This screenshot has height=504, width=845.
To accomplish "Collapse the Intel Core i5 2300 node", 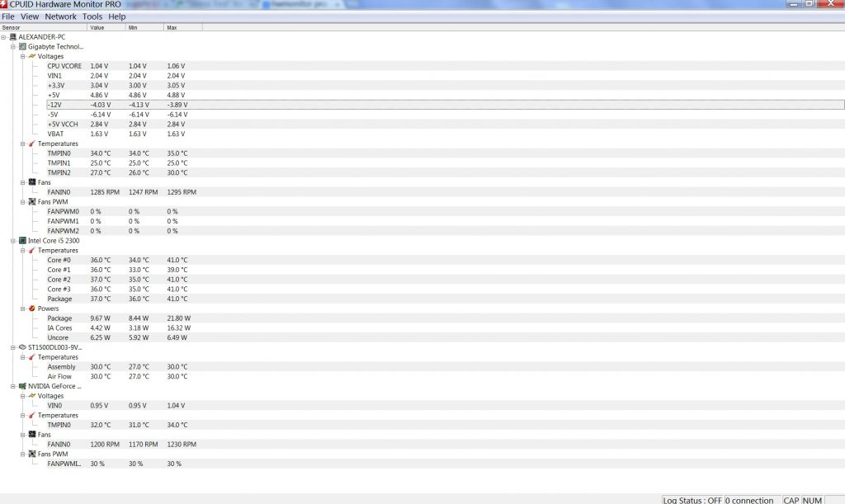I will 13,241.
